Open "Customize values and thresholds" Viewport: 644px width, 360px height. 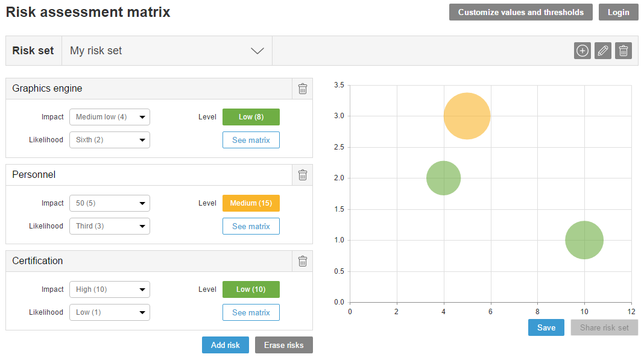pos(520,11)
